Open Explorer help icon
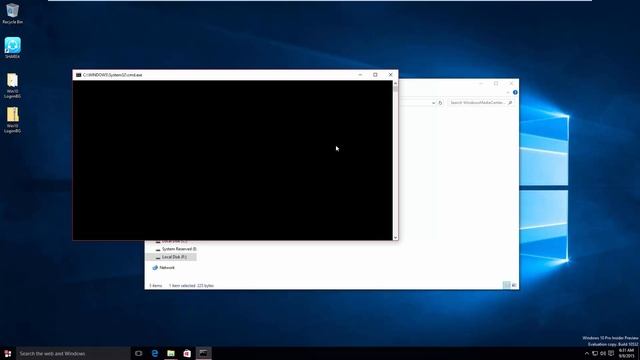This screenshot has width=640, height=360. [515, 93]
